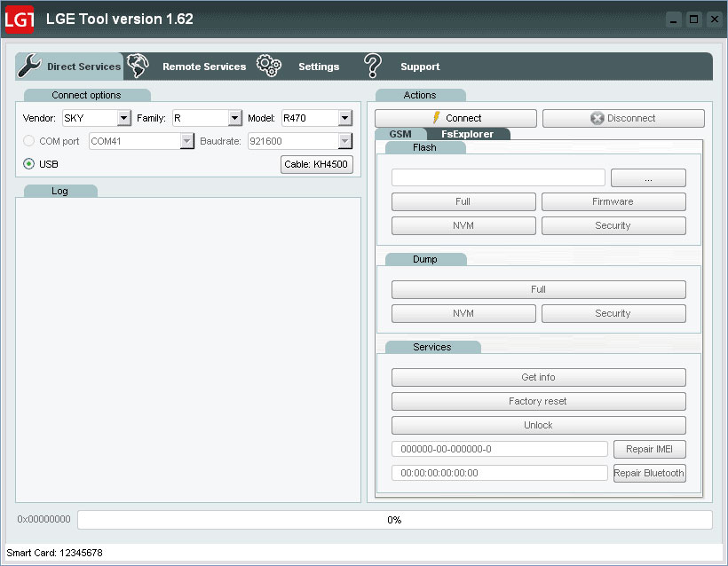Select the USB radio button
The height and width of the screenshot is (566, 728).
(x=28, y=164)
